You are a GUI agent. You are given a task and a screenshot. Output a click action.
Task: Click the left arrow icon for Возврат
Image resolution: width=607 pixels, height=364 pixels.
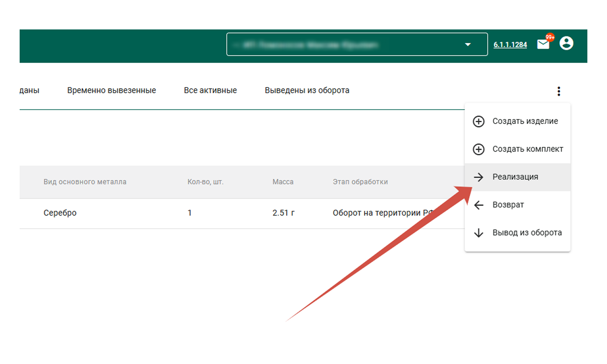[x=478, y=205]
